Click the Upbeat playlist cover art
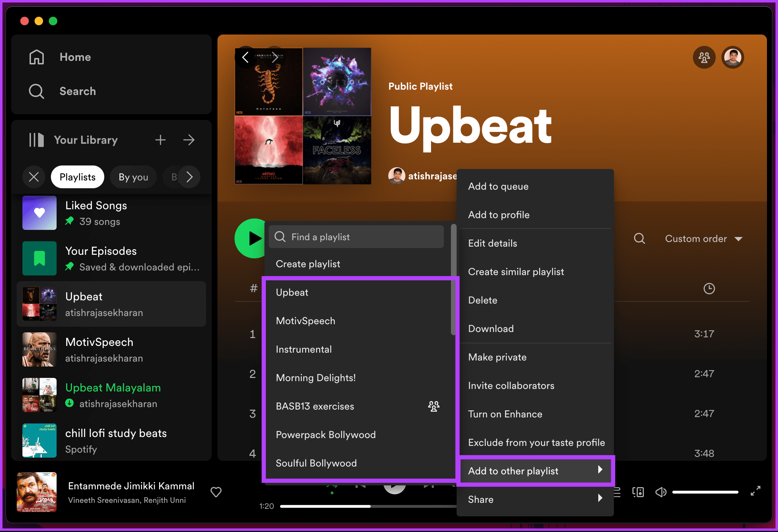 pos(303,116)
